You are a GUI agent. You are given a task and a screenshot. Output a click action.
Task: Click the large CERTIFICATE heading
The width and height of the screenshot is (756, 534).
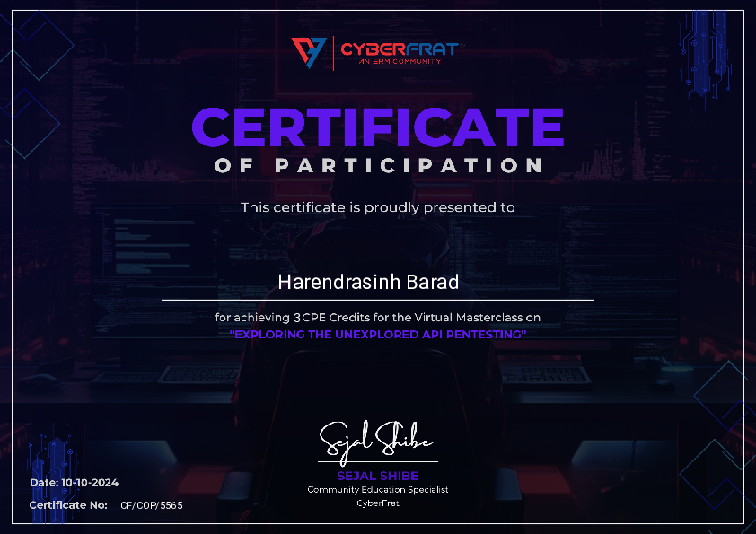377,127
